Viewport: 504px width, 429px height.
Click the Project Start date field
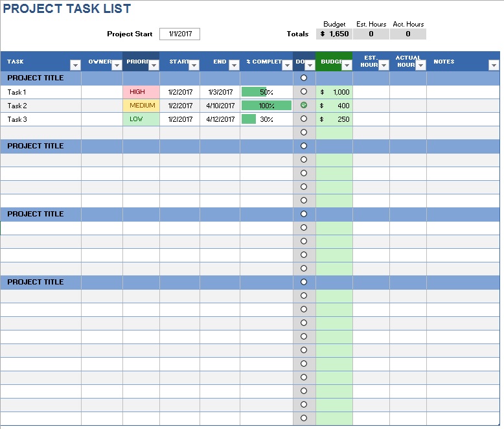[179, 34]
